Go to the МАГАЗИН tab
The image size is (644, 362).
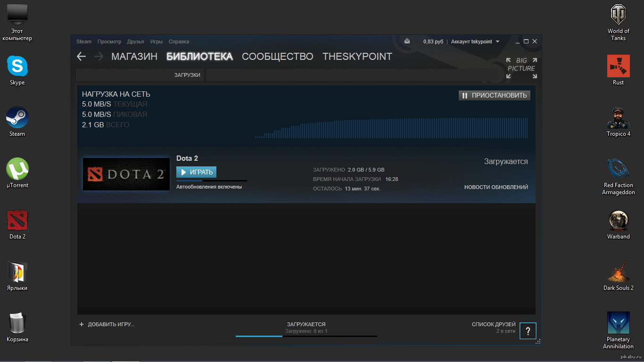pyautogui.click(x=134, y=57)
